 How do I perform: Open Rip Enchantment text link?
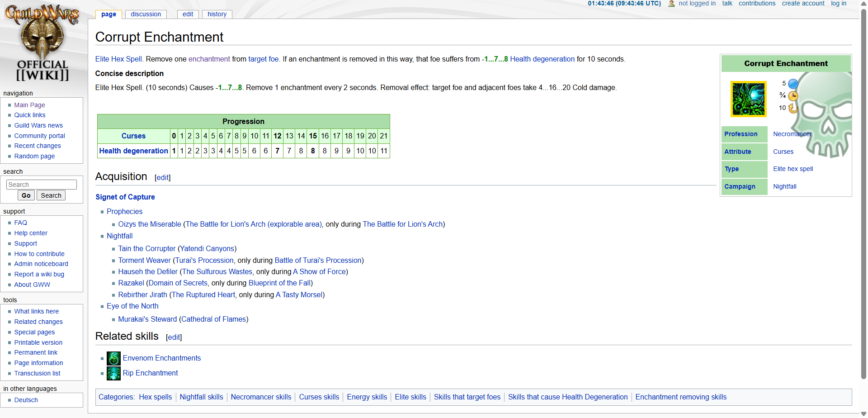151,373
